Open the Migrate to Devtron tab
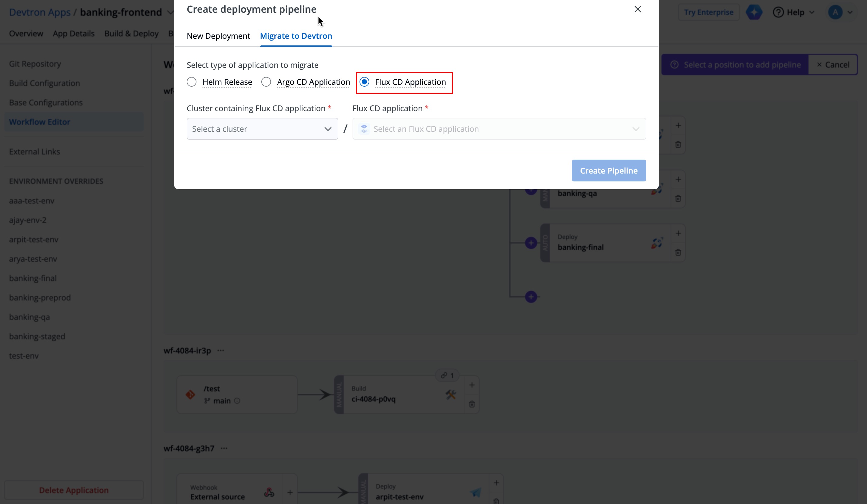The width and height of the screenshot is (867, 504). (296, 36)
